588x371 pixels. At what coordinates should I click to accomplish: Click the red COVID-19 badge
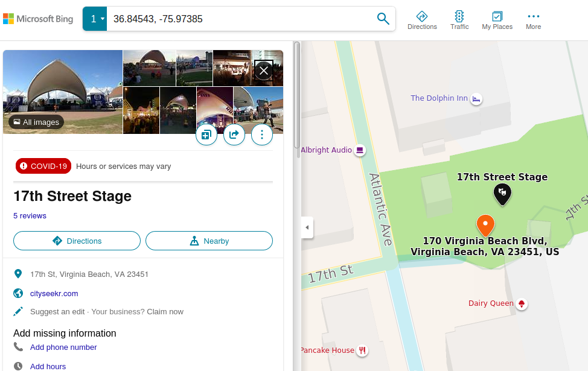click(x=43, y=166)
